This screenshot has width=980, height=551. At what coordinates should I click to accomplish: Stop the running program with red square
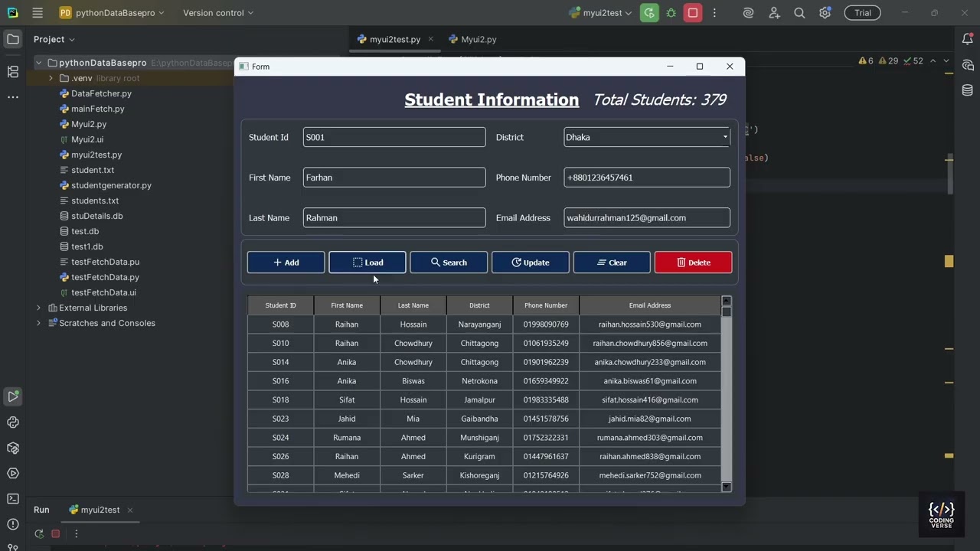(x=693, y=13)
